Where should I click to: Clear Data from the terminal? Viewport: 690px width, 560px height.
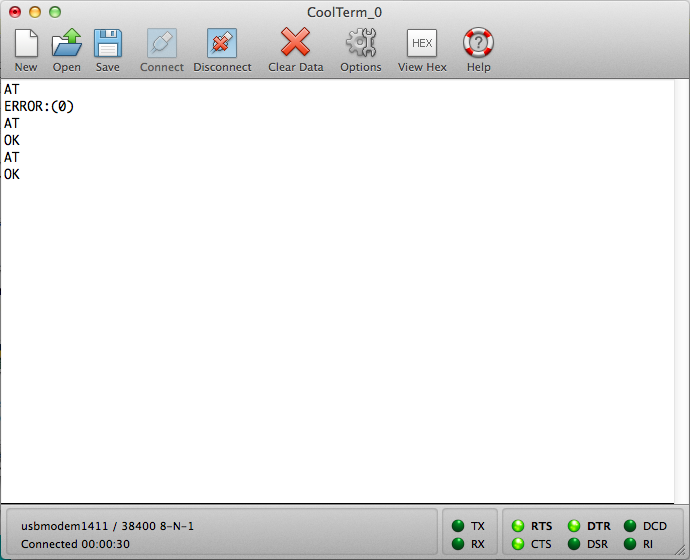295,43
